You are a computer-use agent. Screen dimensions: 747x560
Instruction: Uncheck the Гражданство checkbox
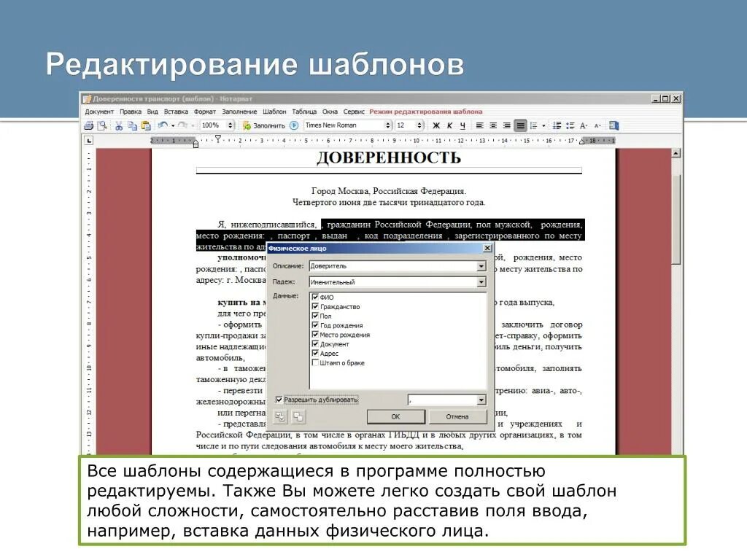click(315, 306)
